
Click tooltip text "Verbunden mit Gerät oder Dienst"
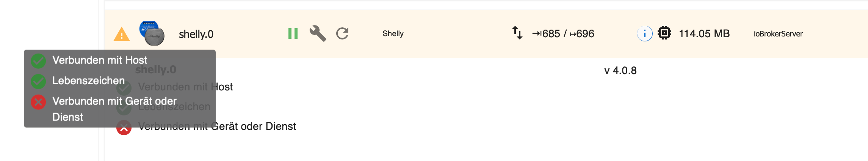[114, 101]
